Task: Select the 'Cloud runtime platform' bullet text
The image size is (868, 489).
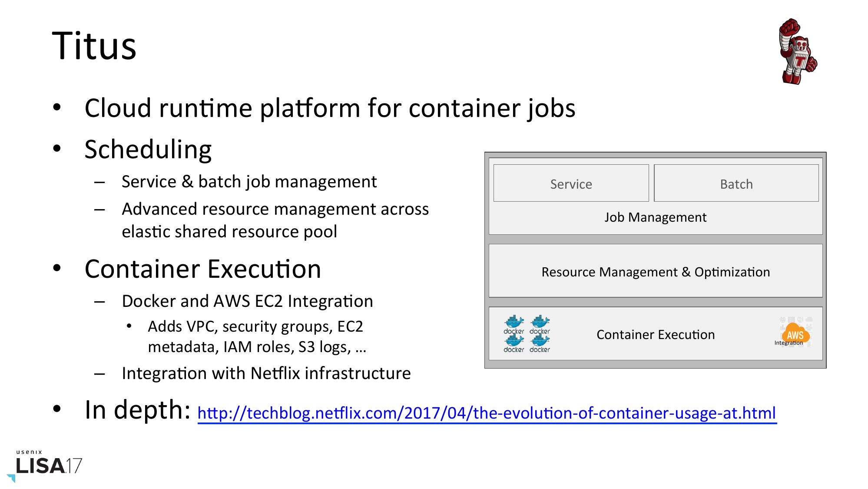Action: (x=330, y=108)
